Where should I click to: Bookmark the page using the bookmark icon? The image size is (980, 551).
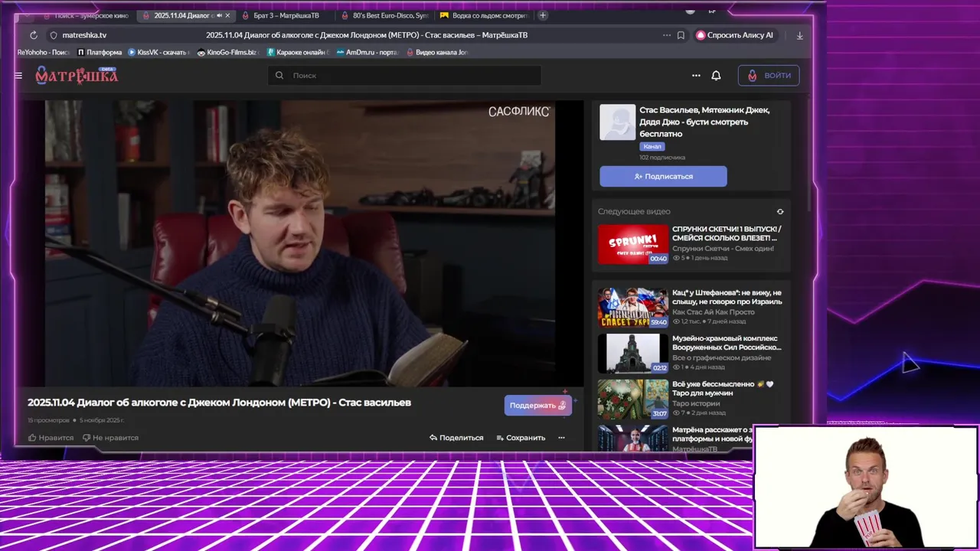pyautogui.click(x=681, y=35)
